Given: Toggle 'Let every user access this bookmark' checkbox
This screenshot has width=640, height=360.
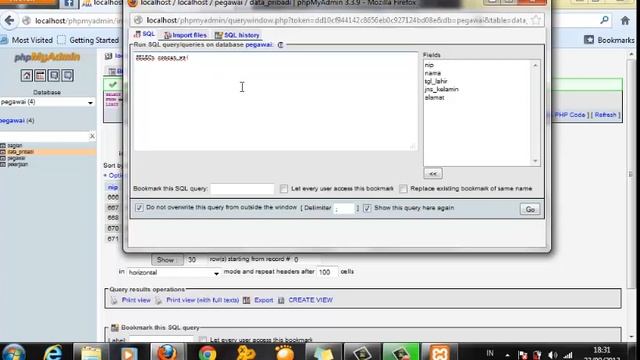Looking at the screenshot, I should 284,189.
